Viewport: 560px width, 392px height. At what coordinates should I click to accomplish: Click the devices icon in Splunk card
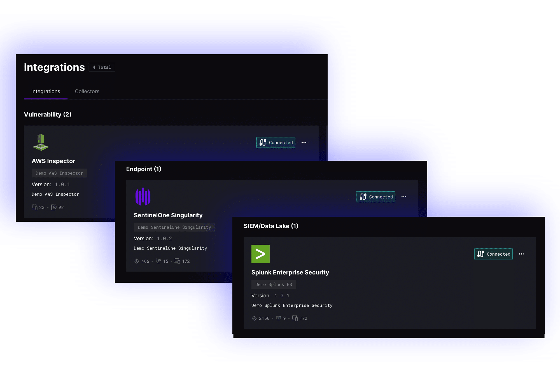[295, 318]
